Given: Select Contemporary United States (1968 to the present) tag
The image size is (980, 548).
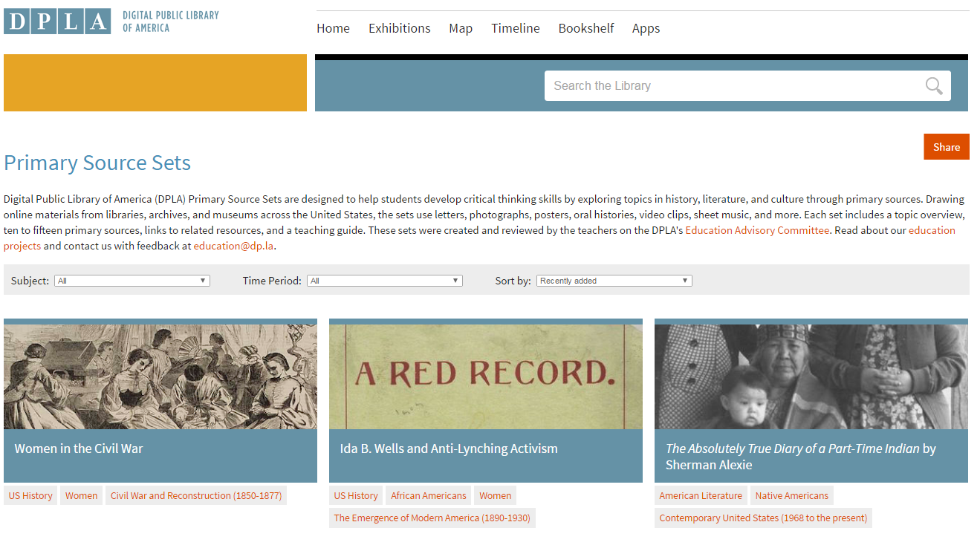Looking at the screenshot, I should pos(763,518).
